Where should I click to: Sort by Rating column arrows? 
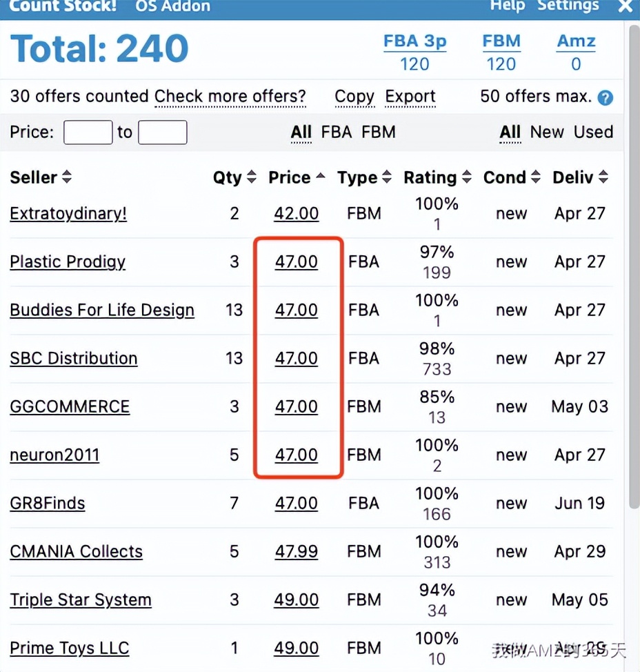coord(467,177)
